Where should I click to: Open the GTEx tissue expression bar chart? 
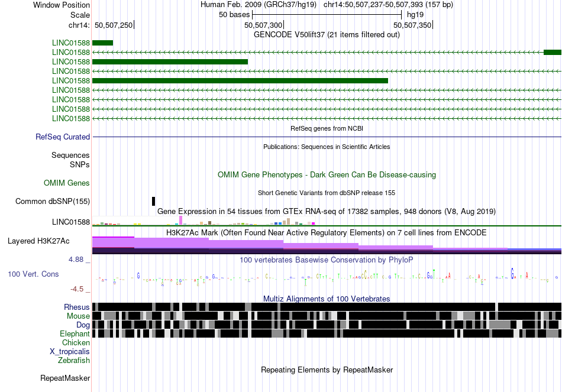click(x=204, y=221)
